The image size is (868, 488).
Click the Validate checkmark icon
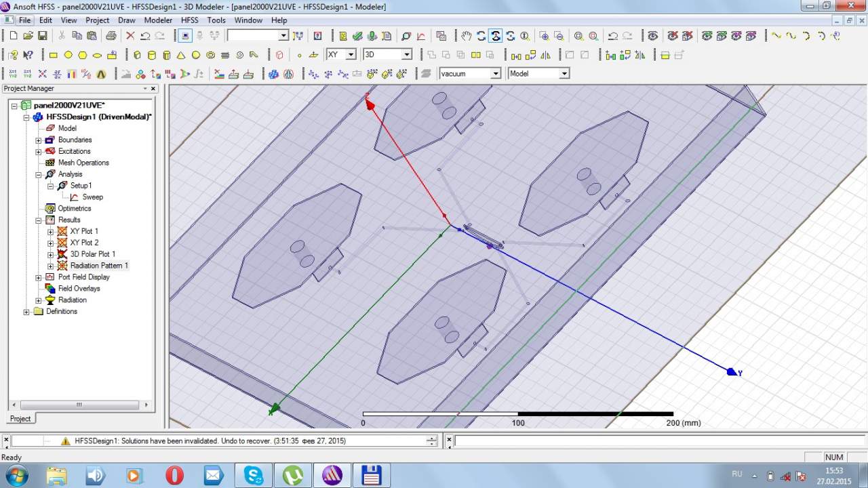(x=358, y=36)
